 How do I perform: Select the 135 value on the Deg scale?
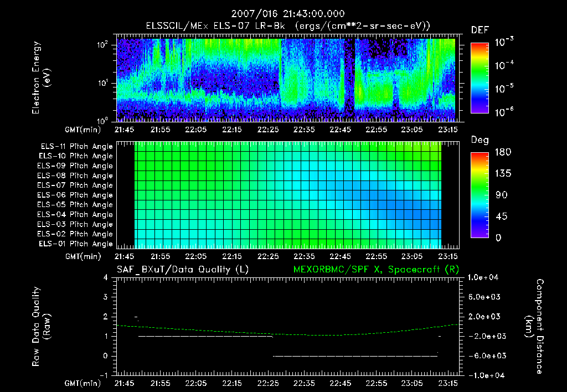point(503,173)
